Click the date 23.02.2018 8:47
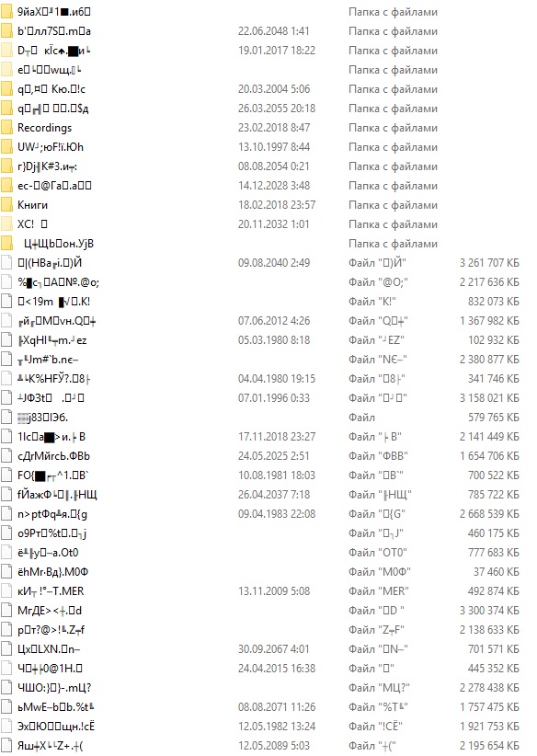 tap(274, 128)
